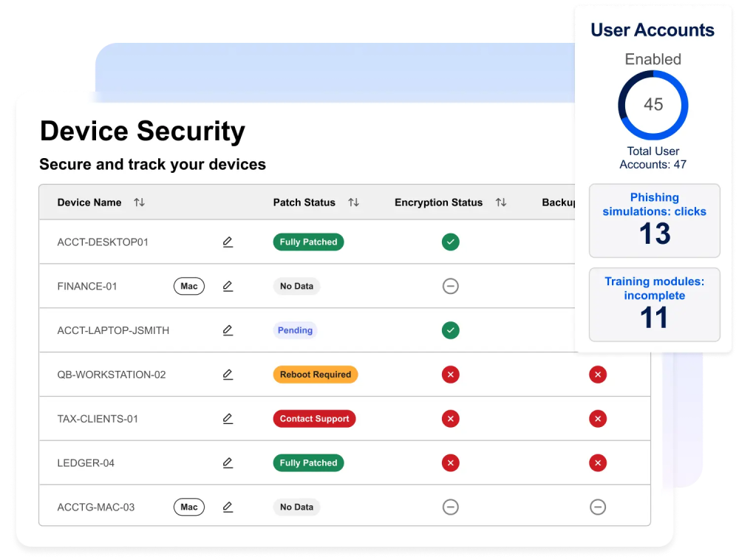
Task: Click red backup X icon for TAX-CLIENTS-01
Action: tap(598, 419)
